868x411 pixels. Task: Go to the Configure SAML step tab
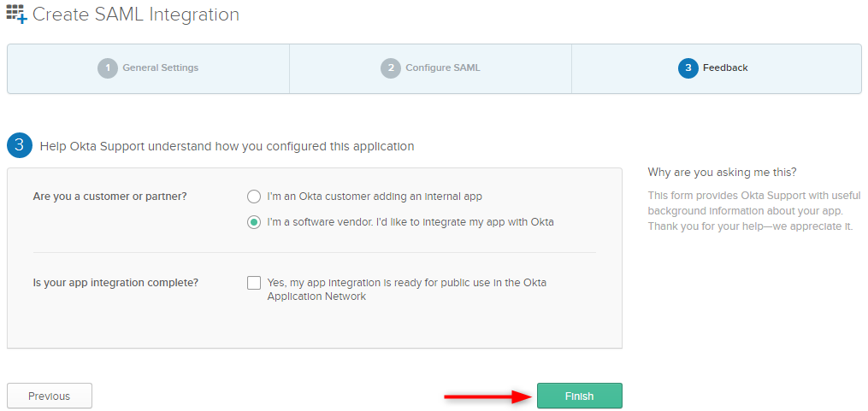tap(431, 68)
